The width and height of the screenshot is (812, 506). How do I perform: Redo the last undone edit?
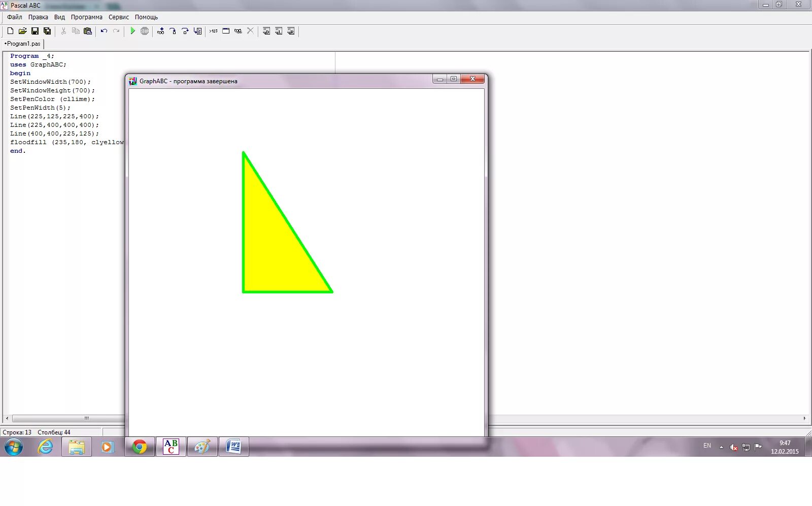[116, 31]
